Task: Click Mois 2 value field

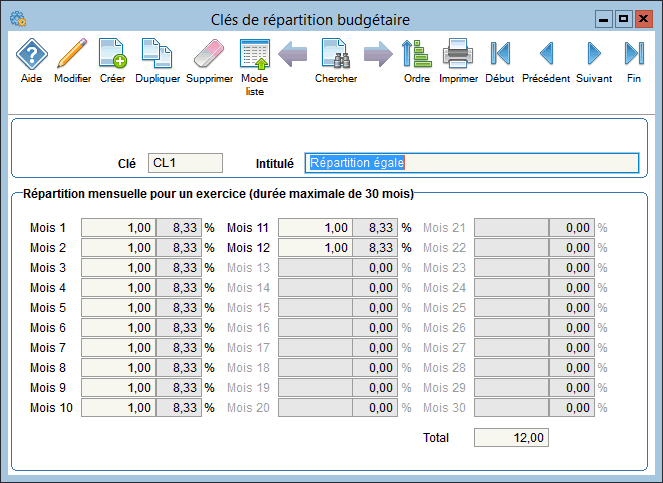Action: tap(118, 247)
